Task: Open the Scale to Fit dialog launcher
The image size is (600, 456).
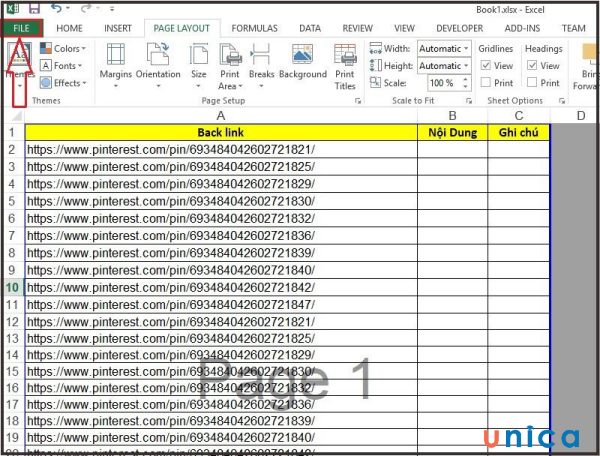Action: tap(469, 101)
